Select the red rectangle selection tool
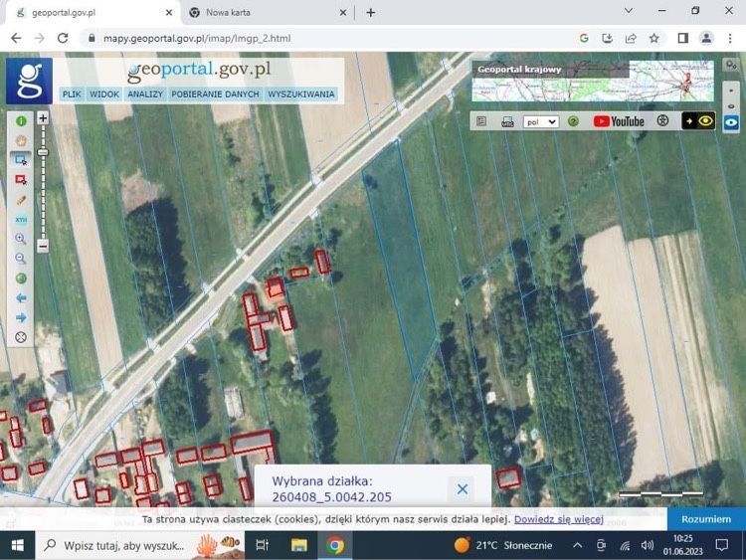The width and height of the screenshot is (746, 560). (21, 180)
